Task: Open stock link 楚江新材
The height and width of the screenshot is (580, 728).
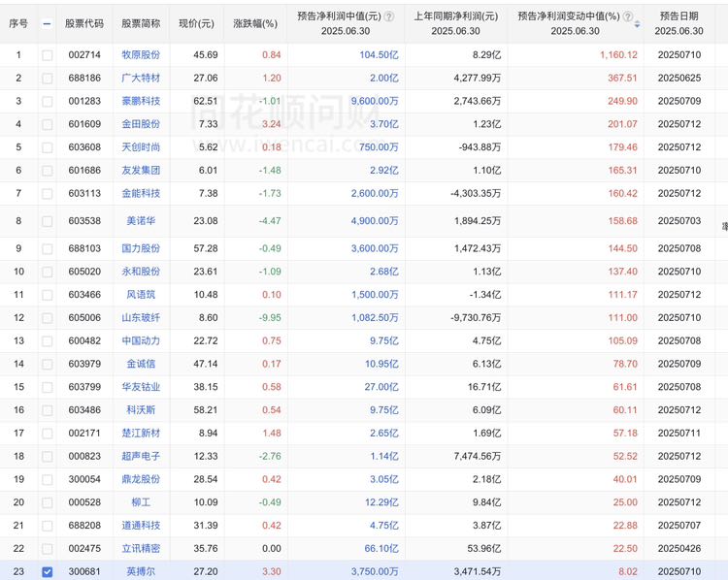Action: [141, 433]
